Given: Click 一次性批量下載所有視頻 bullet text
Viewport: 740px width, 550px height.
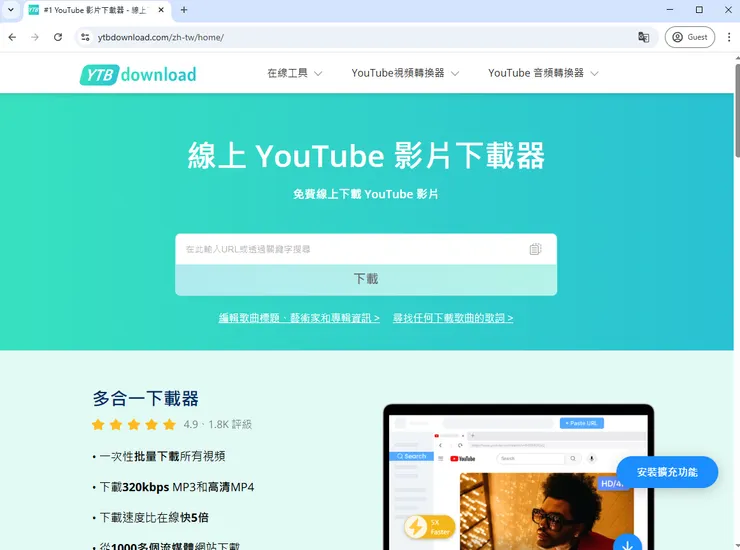Looking at the screenshot, I should click(162, 457).
